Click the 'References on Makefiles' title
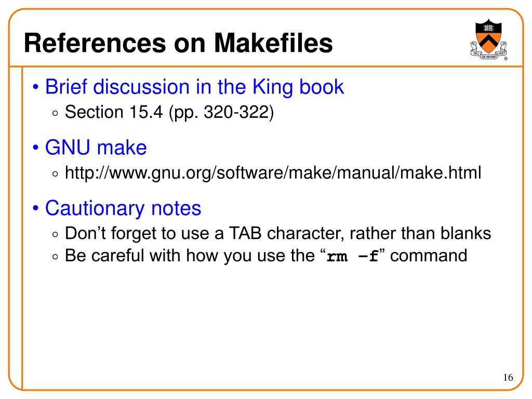The height and width of the screenshot is (399, 532). 179,43
